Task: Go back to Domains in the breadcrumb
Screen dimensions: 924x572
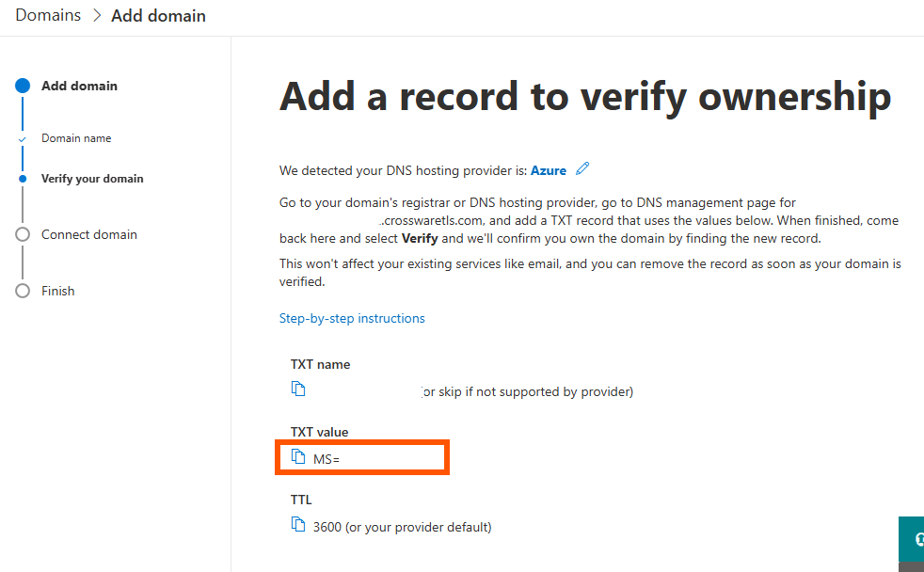Action: [x=47, y=16]
